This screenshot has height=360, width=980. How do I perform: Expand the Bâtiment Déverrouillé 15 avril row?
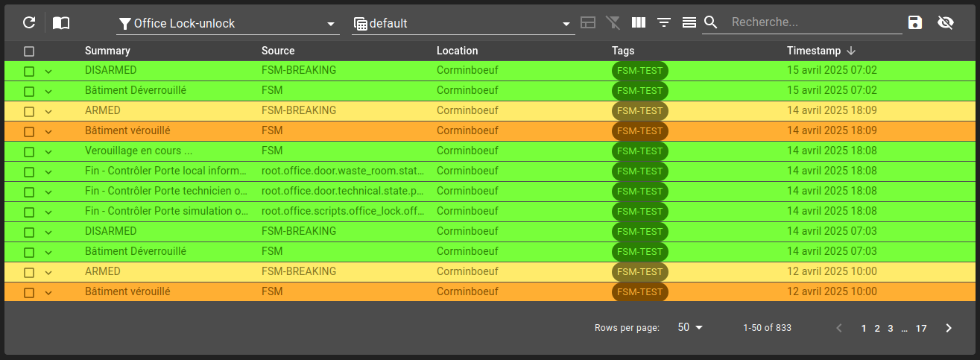click(x=48, y=91)
